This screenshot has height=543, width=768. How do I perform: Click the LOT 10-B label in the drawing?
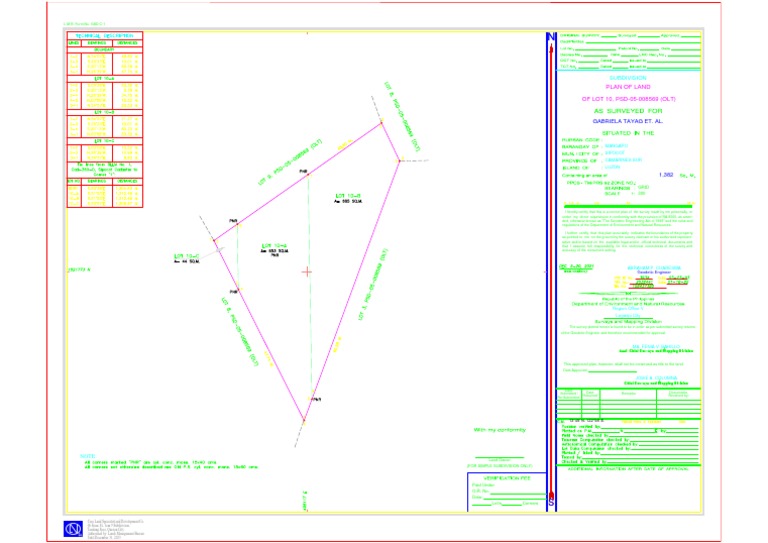348,196
